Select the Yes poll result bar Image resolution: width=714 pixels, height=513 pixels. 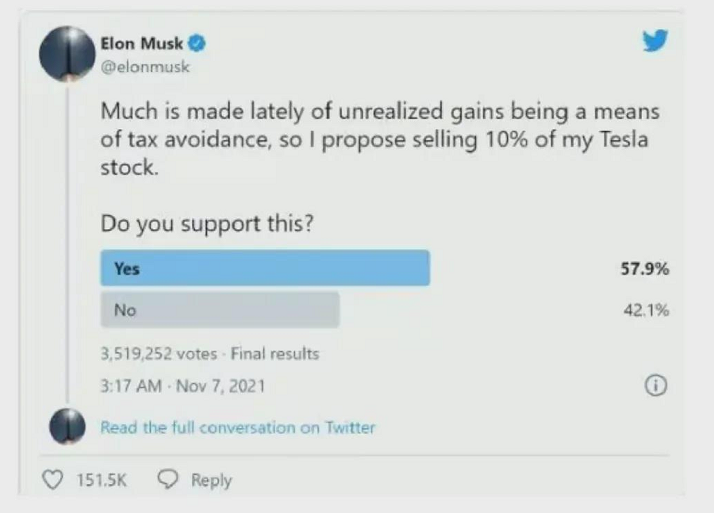coord(265,268)
